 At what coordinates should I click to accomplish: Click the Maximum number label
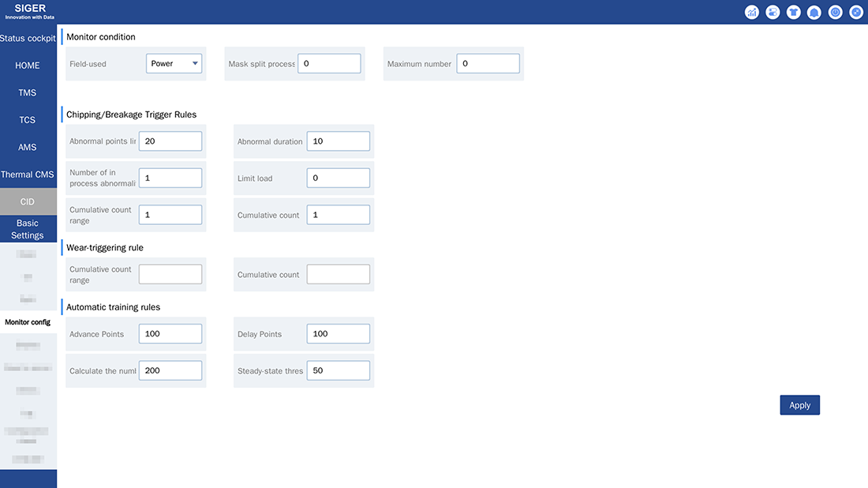point(419,64)
